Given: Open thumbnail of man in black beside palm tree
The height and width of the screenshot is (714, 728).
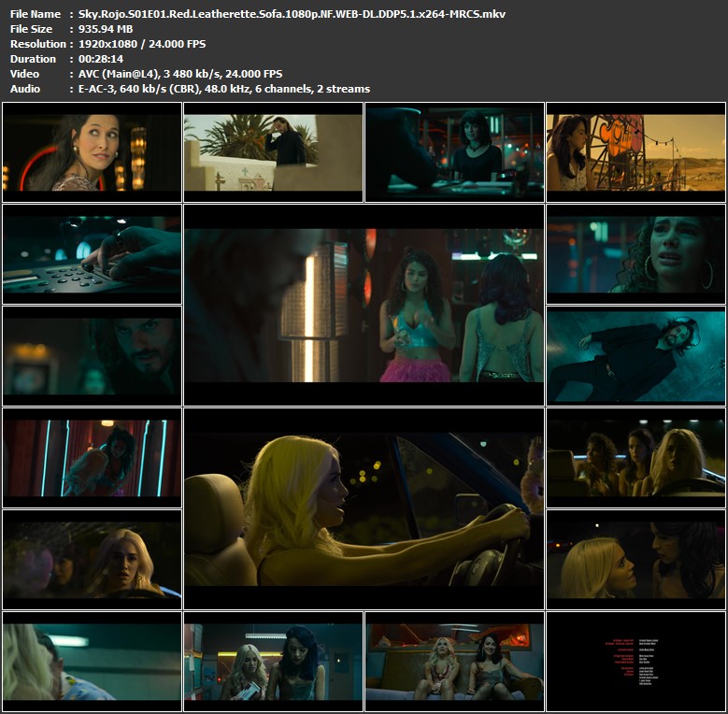Looking at the screenshot, I should pos(273,152).
